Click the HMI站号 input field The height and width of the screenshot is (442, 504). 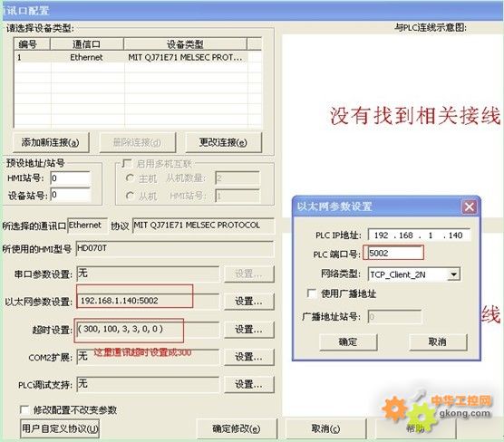[70, 178]
